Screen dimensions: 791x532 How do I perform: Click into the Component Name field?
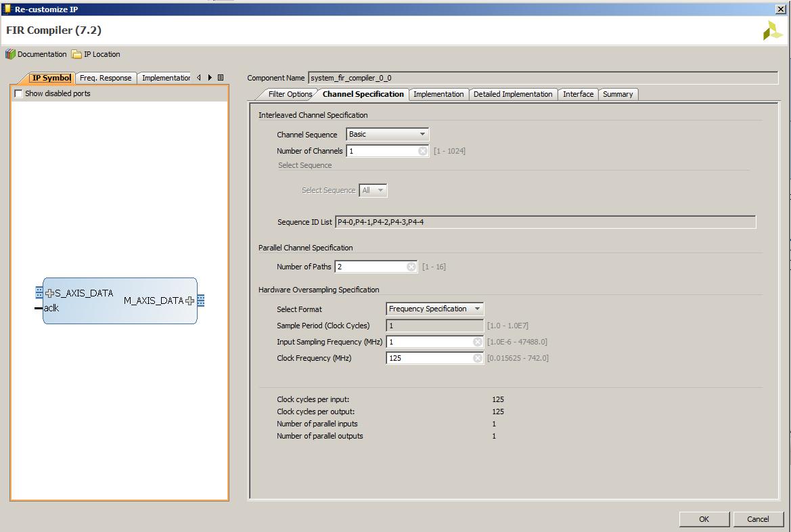coord(541,78)
